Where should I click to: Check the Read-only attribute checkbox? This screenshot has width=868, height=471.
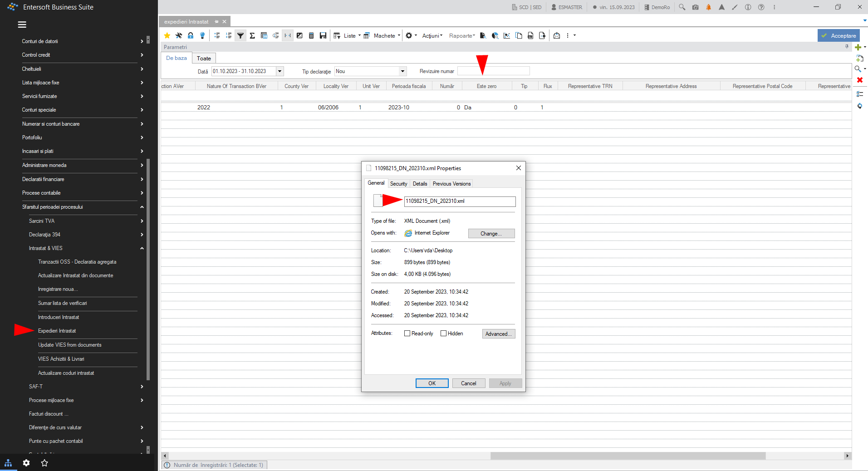[x=407, y=334]
